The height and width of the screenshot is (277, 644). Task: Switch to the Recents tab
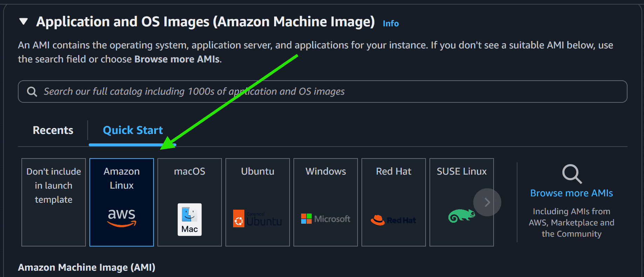(x=53, y=130)
